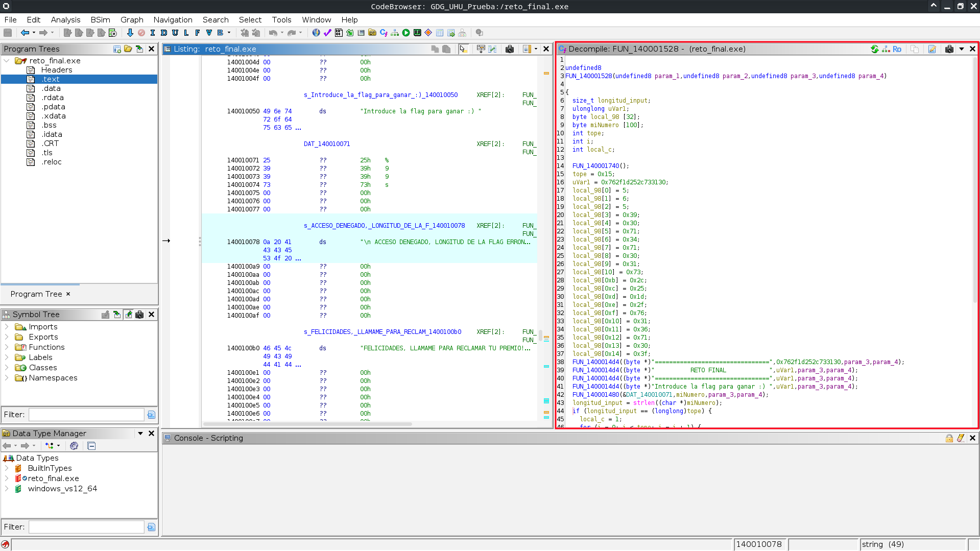
Task: Open the Memory Map chip icon
Action: (417, 33)
